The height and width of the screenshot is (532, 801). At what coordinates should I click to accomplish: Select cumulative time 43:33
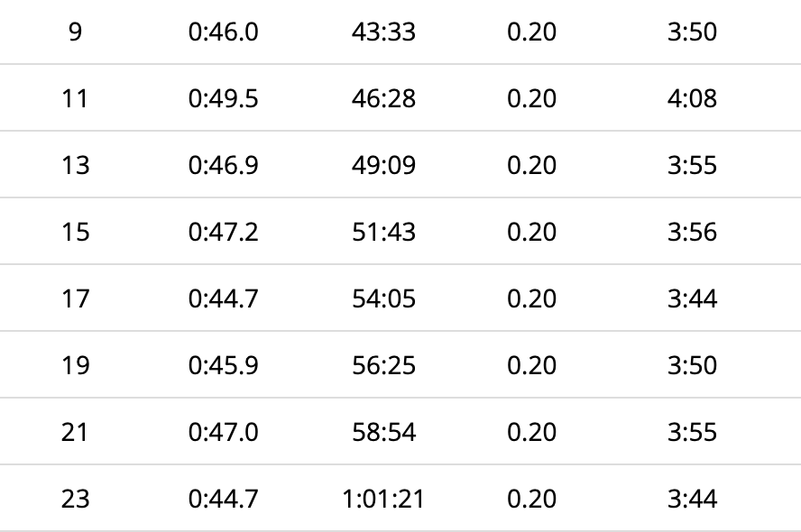pyautogui.click(x=383, y=32)
